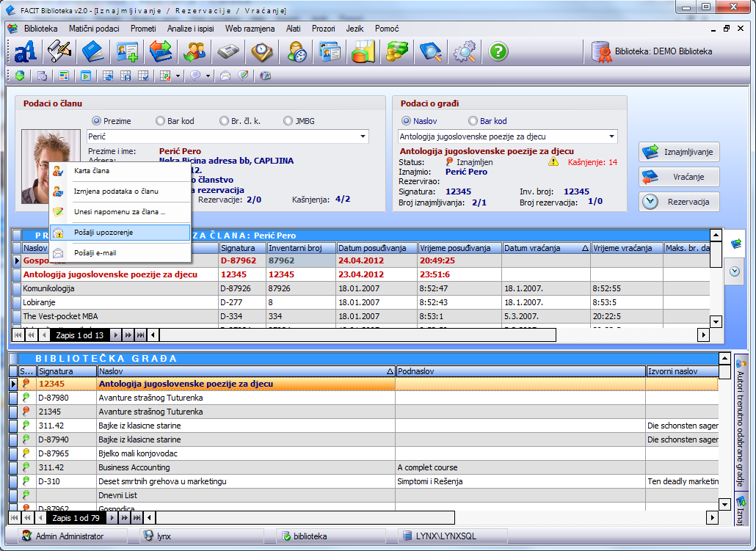The width and height of the screenshot is (756, 551).
Task: Expand the small toolbar speech bubble dropdown arrow
Action: (208, 76)
